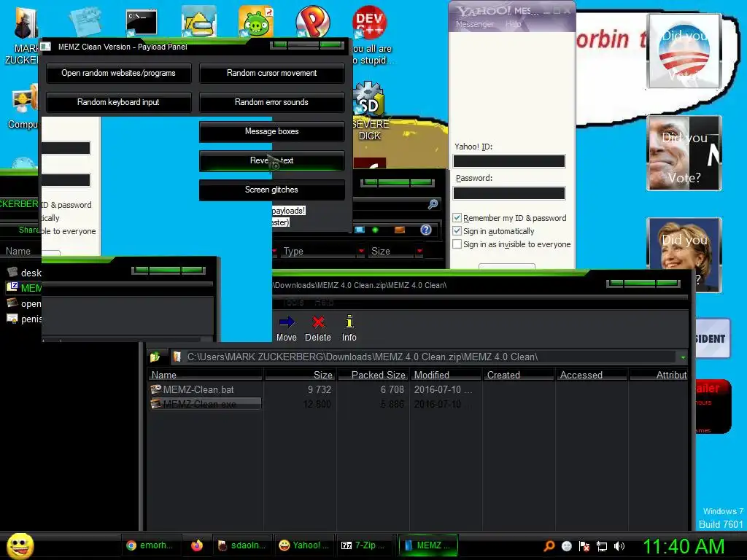The height and width of the screenshot is (560, 747).
Task: Open the MARK ZUCKERBERG folder icon
Action: tap(25, 23)
